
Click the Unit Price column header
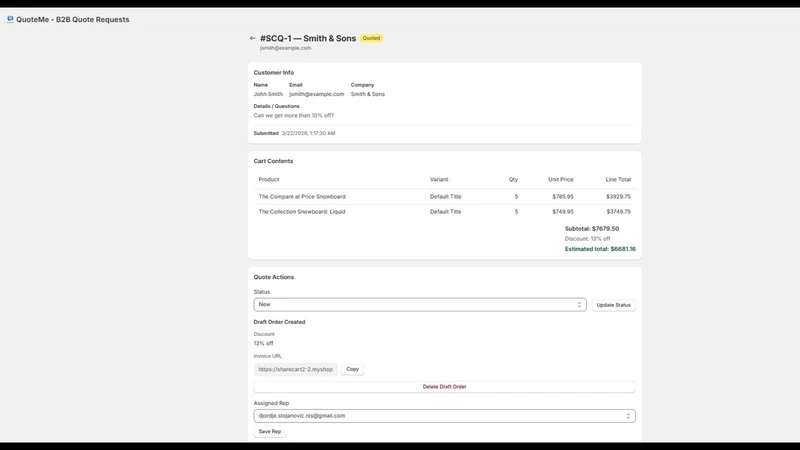pyautogui.click(x=561, y=180)
